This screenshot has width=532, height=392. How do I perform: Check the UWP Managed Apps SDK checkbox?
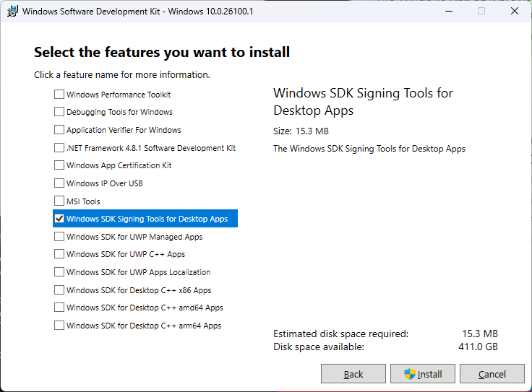click(x=59, y=237)
